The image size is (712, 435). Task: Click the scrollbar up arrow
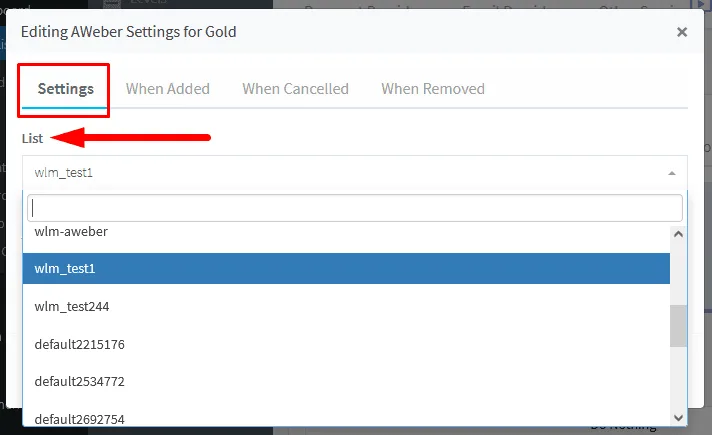(678, 234)
